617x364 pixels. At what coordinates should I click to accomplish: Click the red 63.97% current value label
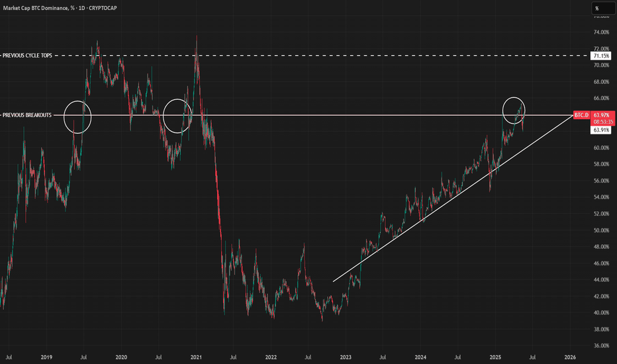(602, 115)
